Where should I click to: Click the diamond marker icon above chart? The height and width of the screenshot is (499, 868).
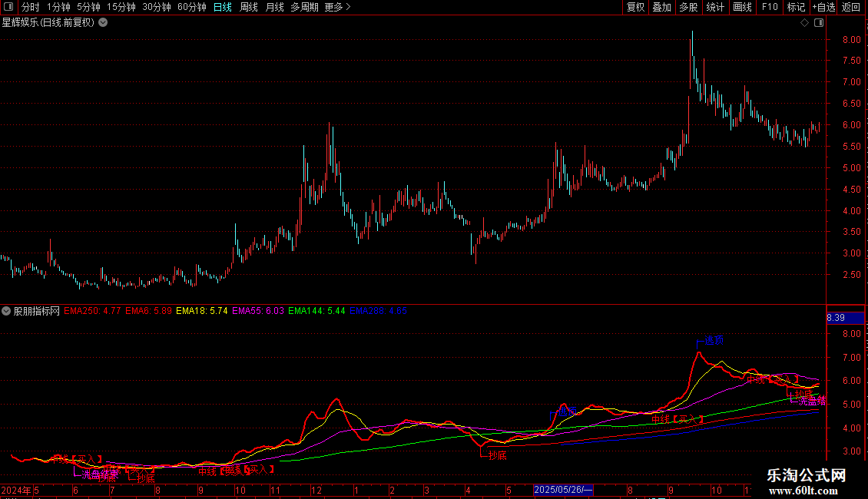805,23
